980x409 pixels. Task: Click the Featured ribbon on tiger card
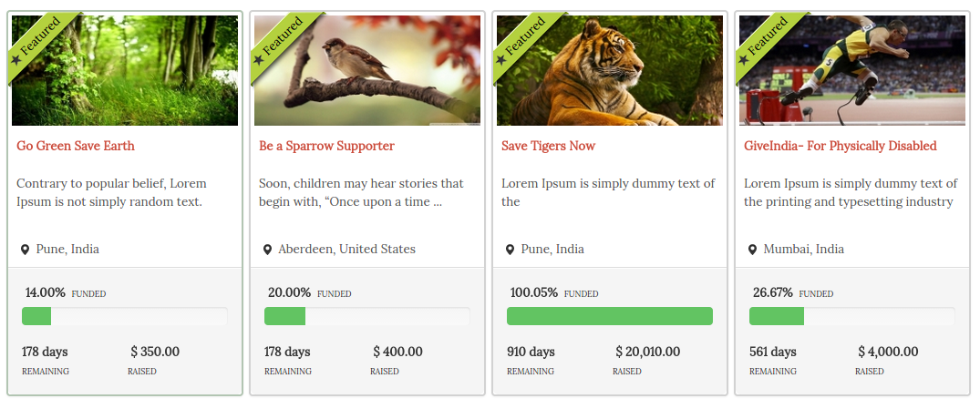click(526, 43)
